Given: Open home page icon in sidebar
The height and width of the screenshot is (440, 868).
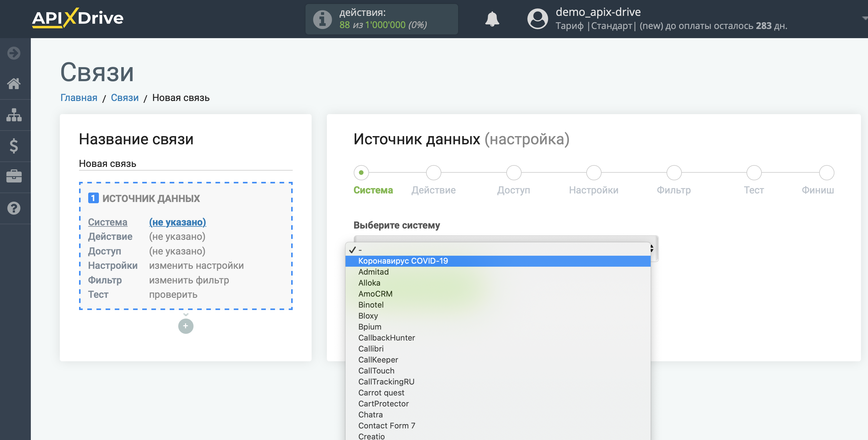Looking at the screenshot, I should [14, 84].
